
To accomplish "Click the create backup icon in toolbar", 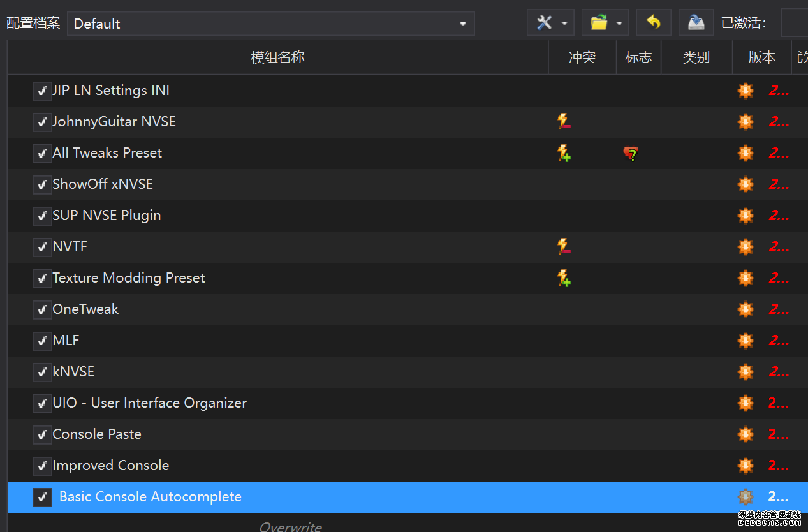I will pos(696,24).
